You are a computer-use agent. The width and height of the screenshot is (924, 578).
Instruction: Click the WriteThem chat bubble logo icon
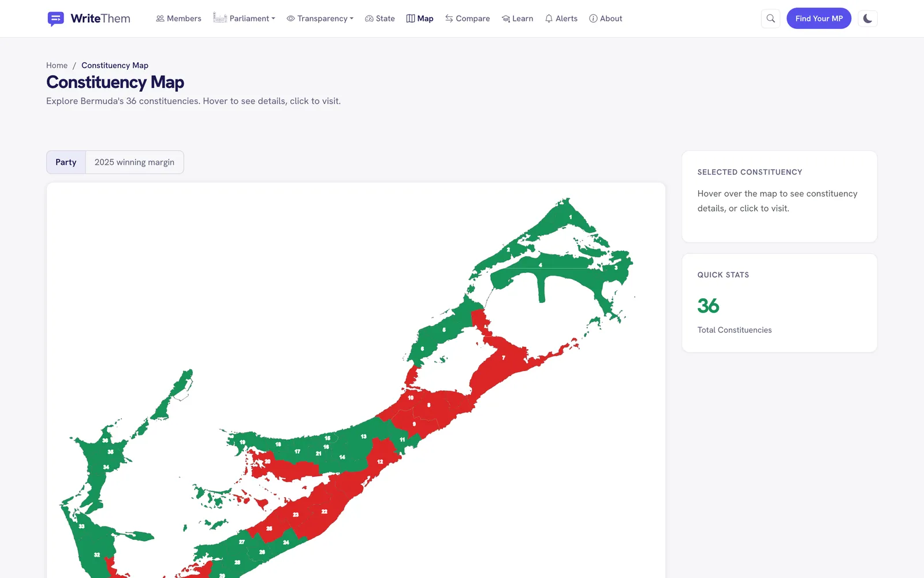pyautogui.click(x=55, y=18)
